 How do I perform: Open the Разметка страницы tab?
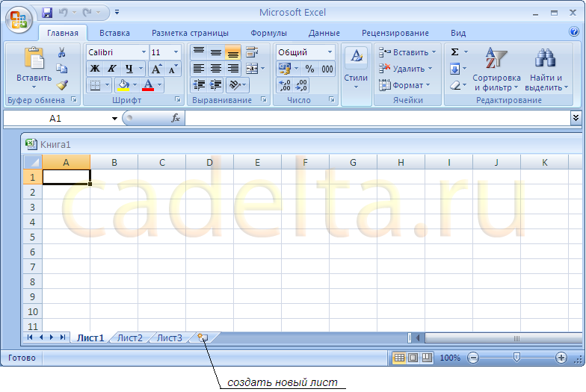(190, 33)
